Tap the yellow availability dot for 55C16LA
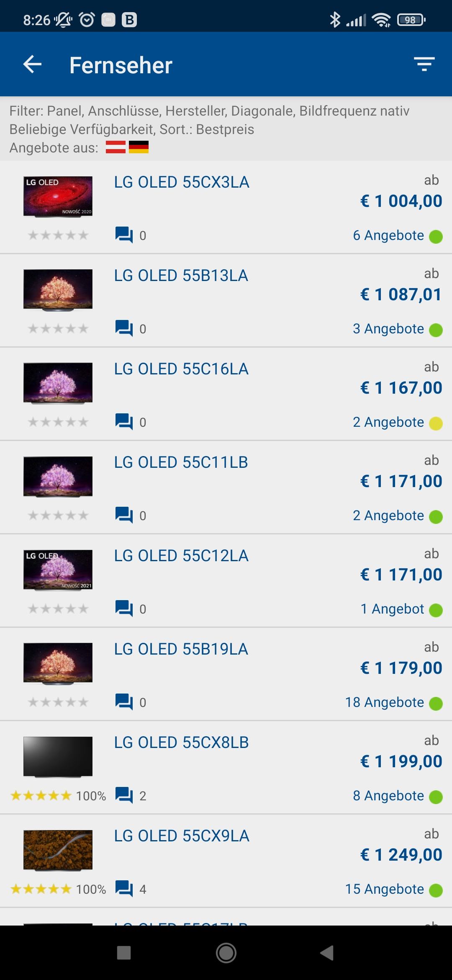 click(x=436, y=423)
